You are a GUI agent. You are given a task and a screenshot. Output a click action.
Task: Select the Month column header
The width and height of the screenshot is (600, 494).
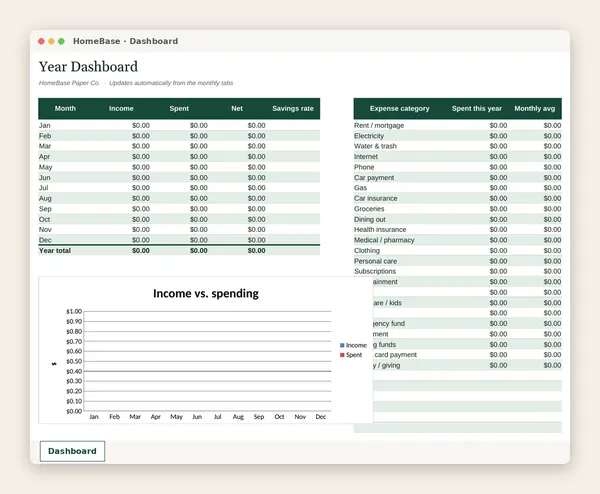click(65, 108)
